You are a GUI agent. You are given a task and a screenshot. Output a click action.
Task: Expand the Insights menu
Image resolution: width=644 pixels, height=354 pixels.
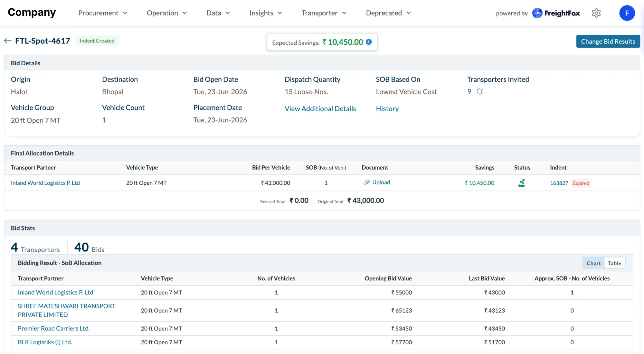pyautogui.click(x=266, y=13)
